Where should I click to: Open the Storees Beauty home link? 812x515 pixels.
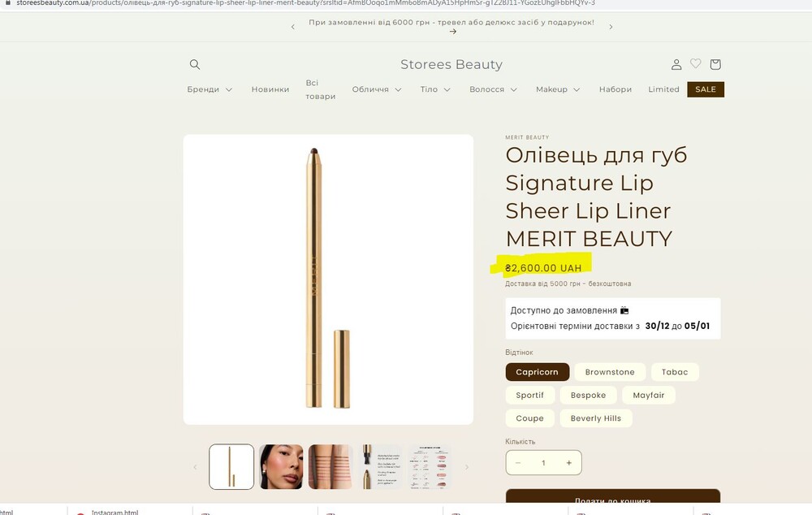[x=451, y=64]
